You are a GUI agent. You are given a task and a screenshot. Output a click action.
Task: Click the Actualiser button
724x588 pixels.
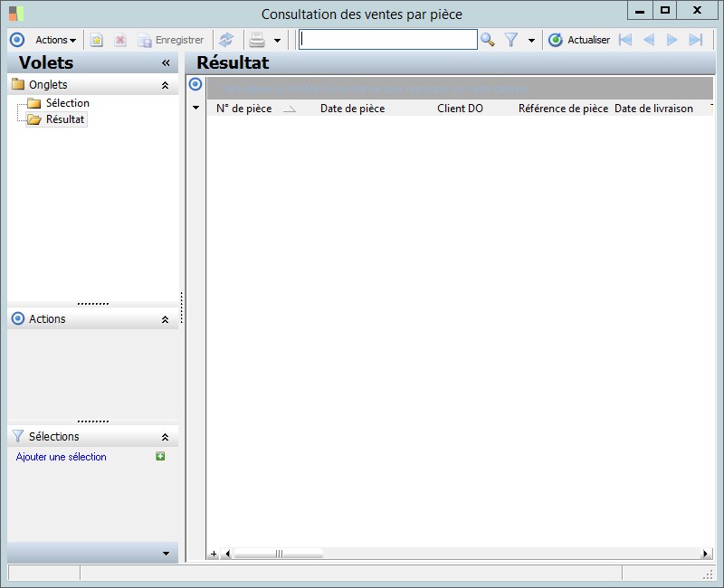click(x=579, y=40)
